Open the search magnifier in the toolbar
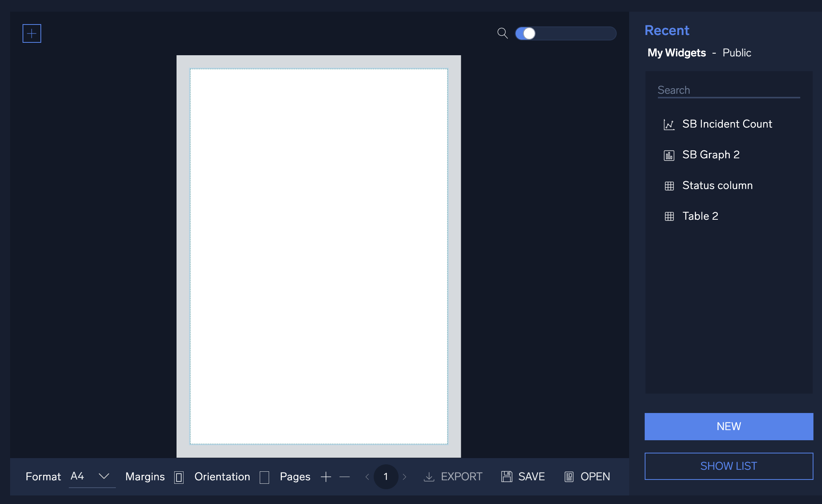 tap(502, 33)
